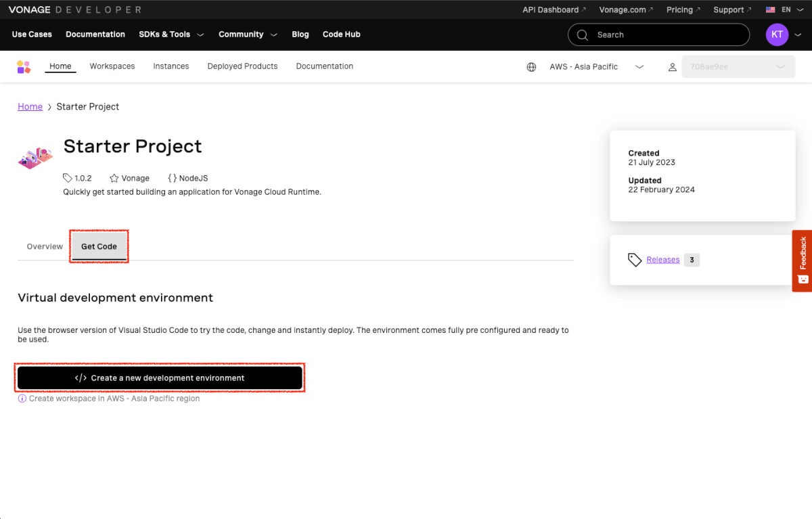The width and height of the screenshot is (812, 519).
Task: Click the info icon under the create button
Action: pyautogui.click(x=22, y=399)
